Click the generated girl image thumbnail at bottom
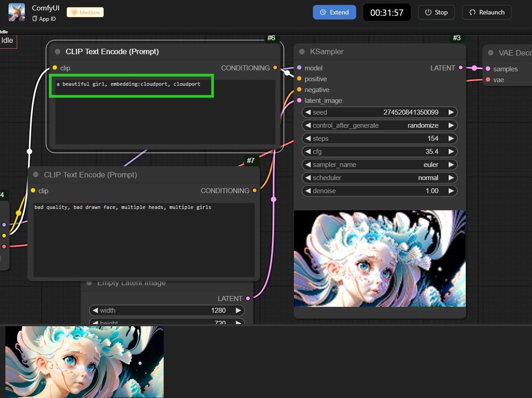Screen dimensions: 532x398 84,361
